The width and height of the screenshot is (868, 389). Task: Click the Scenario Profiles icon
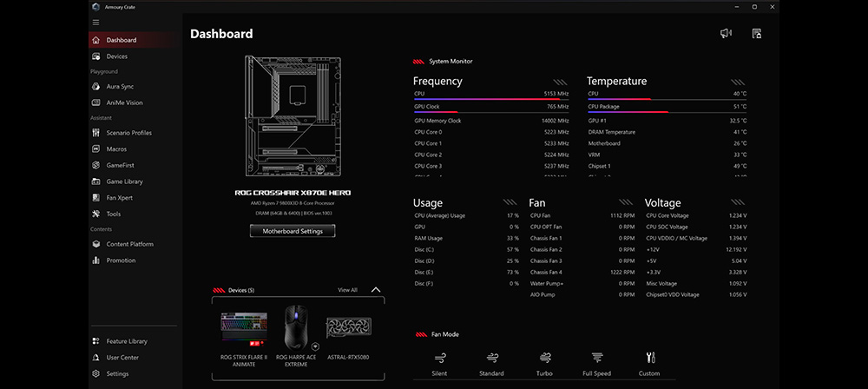(95, 133)
